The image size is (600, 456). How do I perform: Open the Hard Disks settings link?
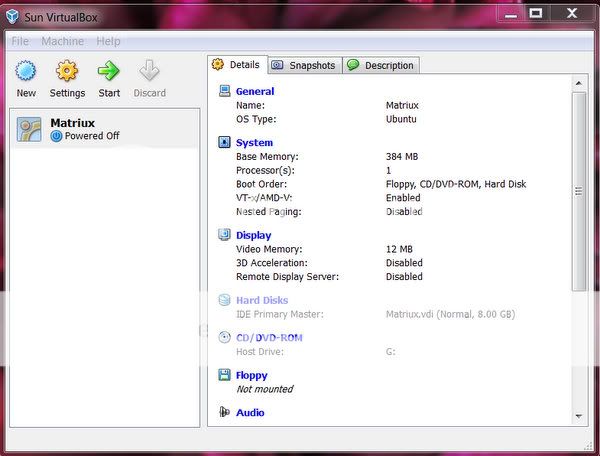(x=262, y=300)
